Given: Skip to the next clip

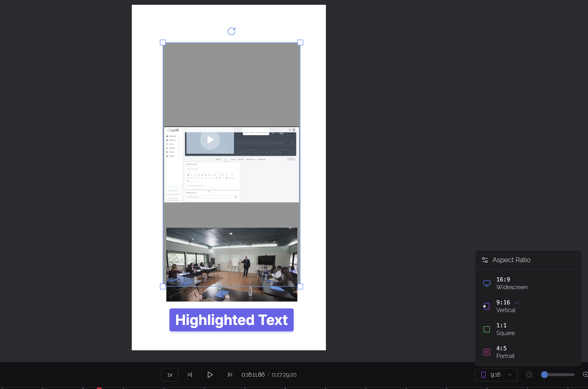Looking at the screenshot, I should pos(230,375).
